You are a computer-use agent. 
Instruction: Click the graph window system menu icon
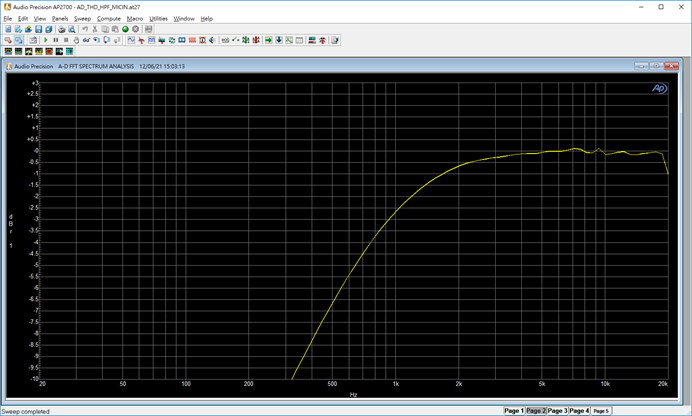pos(10,66)
